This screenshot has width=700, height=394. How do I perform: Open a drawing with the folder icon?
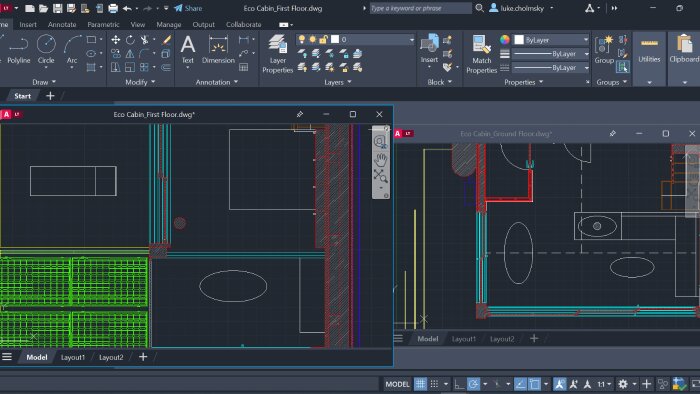tap(43, 8)
